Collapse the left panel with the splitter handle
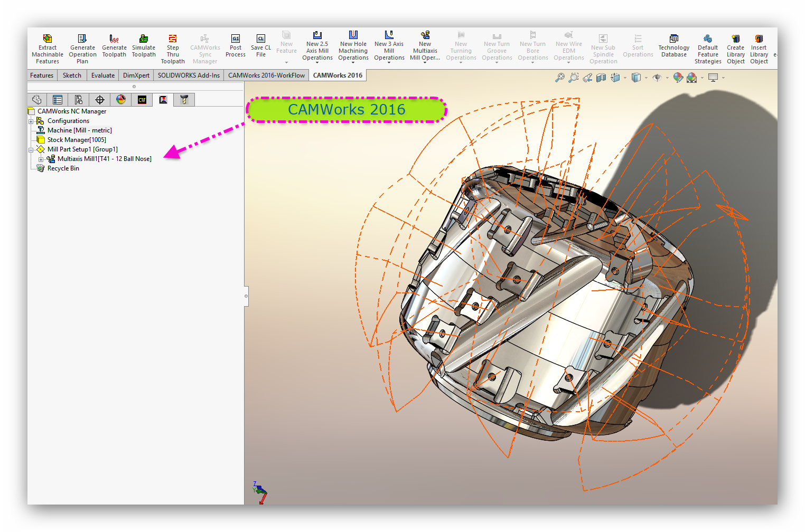The image size is (805, 532). pos(246,296)
